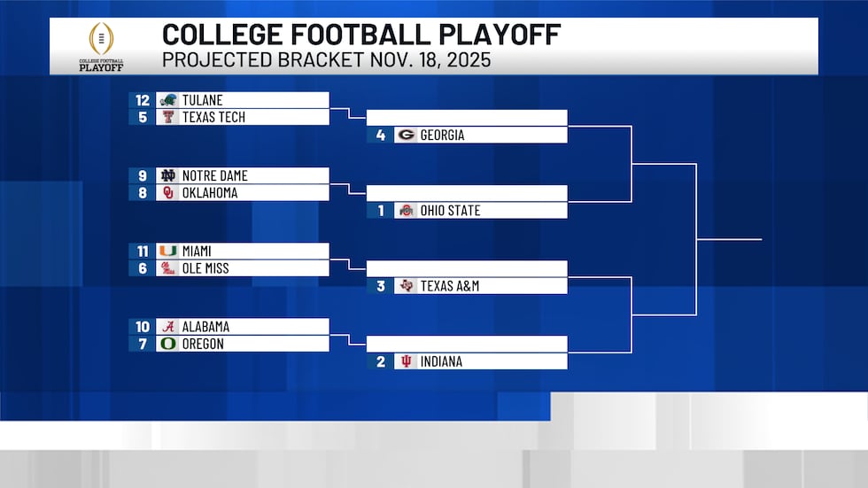Click the Tulane team logo

(x=167, y=101)
